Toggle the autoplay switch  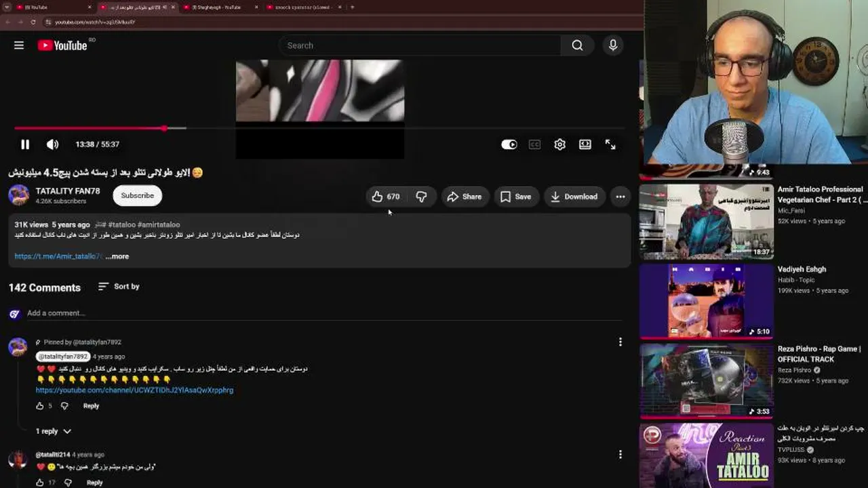[509, 144]
